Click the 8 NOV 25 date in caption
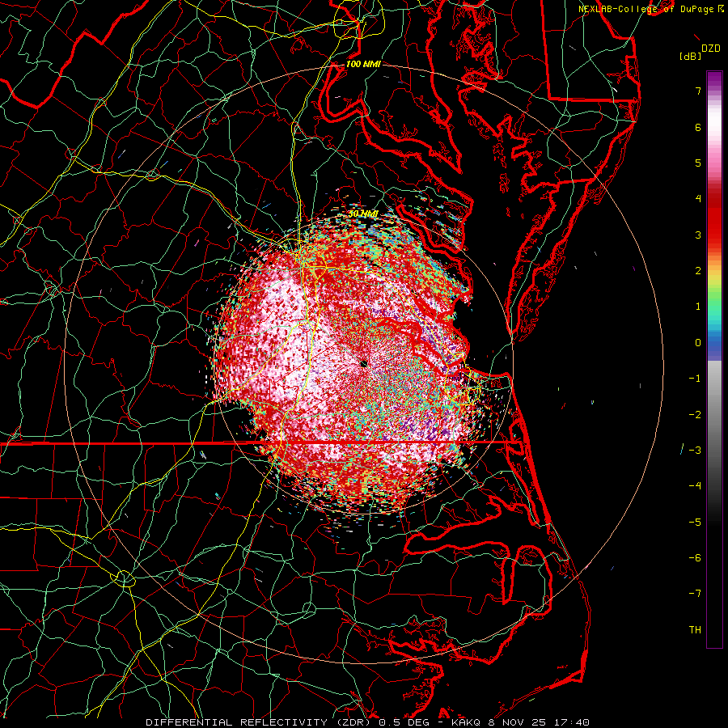The width and height of the screenshot is (728, 728). click(517, 722)
